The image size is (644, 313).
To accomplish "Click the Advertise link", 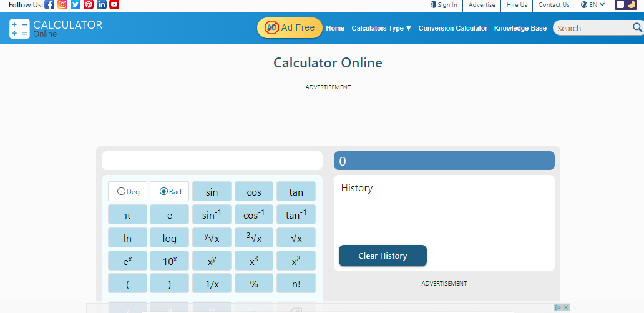I will pos(482,5).
